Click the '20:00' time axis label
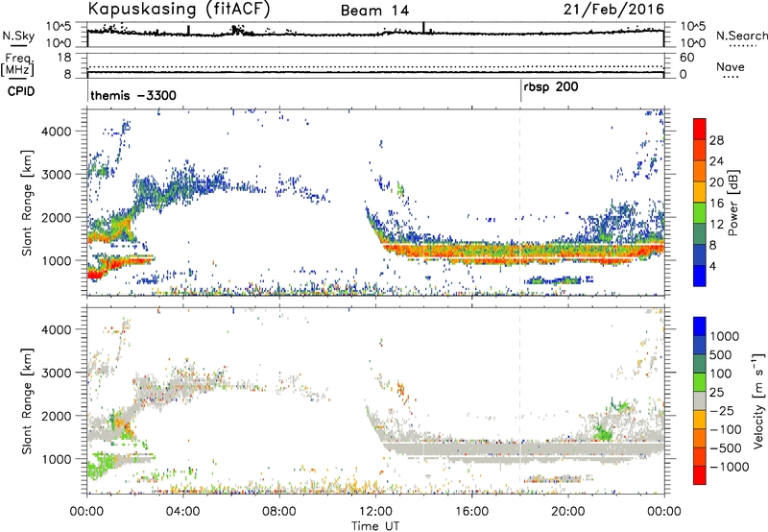 pos(568,512)
